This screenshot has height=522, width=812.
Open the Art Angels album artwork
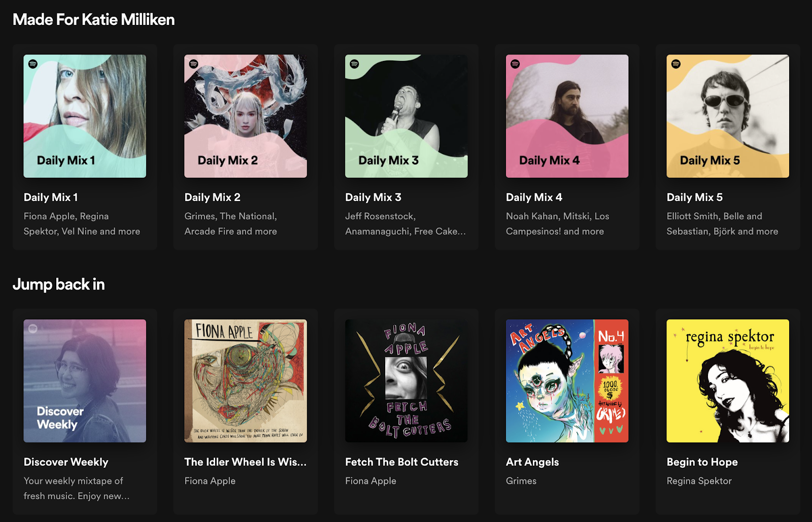point(567,380)
